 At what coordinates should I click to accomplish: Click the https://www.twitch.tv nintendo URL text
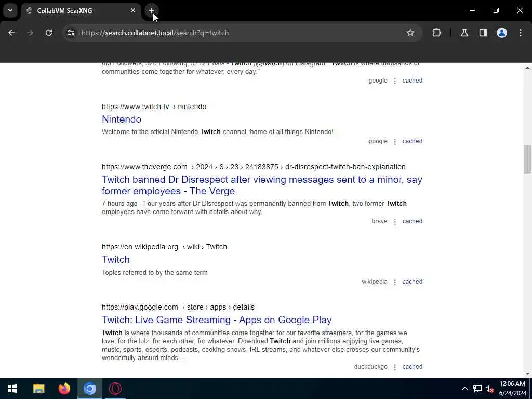[x=154, y=107]
